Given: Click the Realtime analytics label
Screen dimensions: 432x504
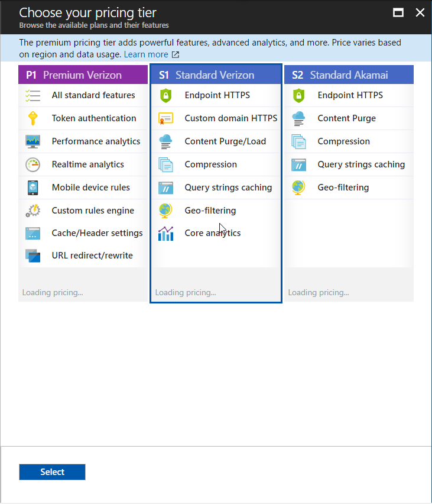Looking at the screenshot, I should tap(87, 164).
